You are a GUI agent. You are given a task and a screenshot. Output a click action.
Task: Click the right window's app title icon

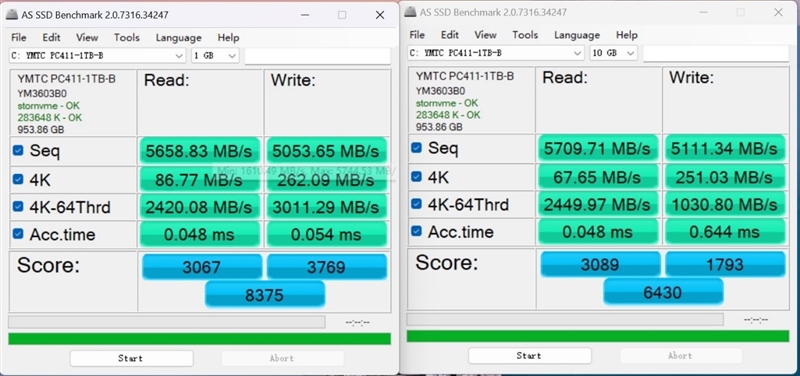click(x=410, y=12)
